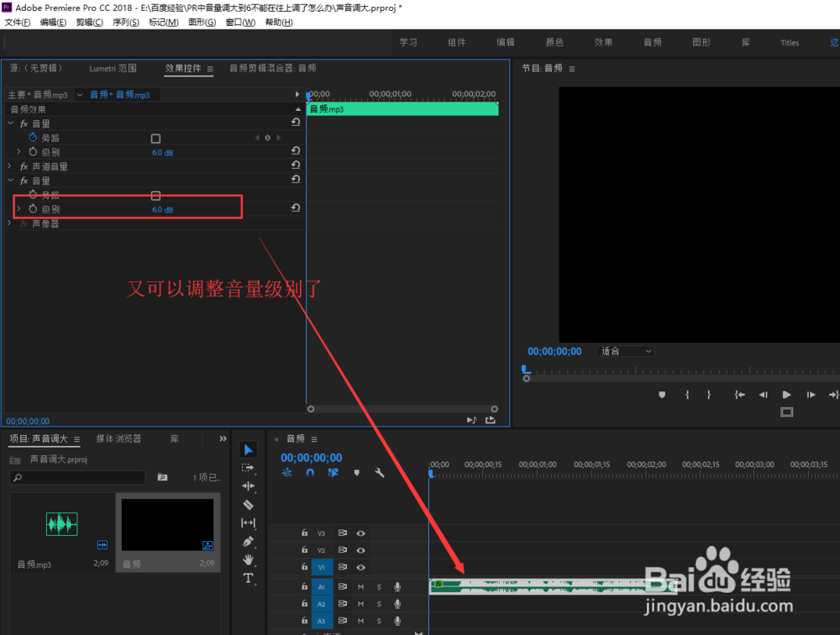Open the 适合 zoom level dropdown

[626, 351]
